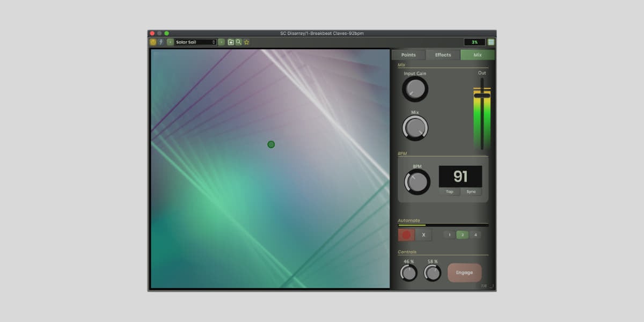Click the Tap tempo button
The height and width of the screenshot is (322, 644).
pyautogui.click(x=449, y=192)
